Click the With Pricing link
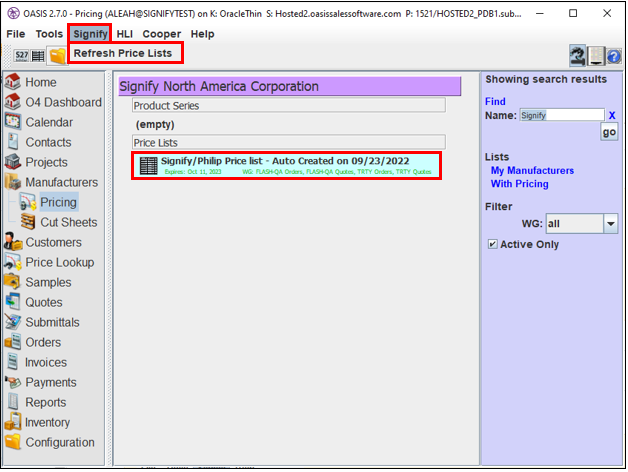This screenshot has height=472, width=628. tap(519, 184)
